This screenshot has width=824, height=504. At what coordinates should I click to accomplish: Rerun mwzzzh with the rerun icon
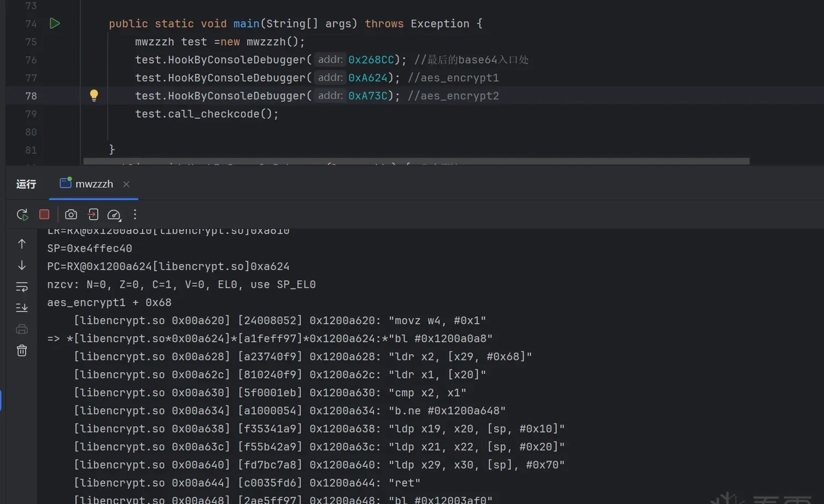(x=22, y=215)
